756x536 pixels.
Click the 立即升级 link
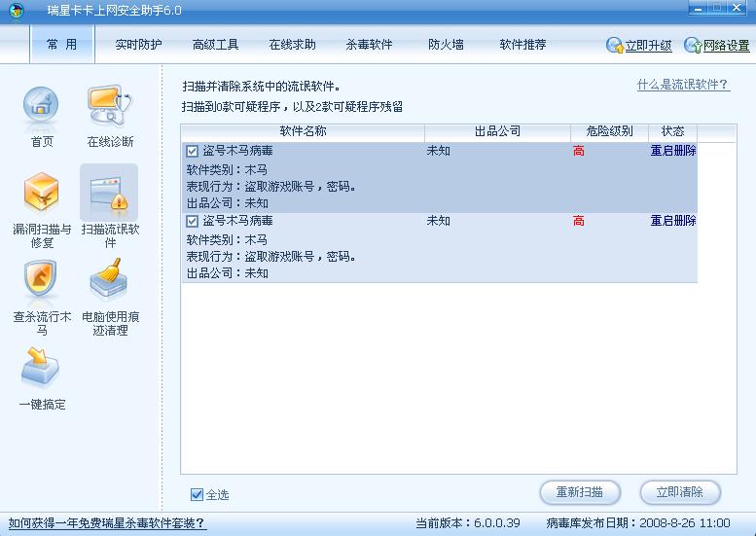(648, 46)
